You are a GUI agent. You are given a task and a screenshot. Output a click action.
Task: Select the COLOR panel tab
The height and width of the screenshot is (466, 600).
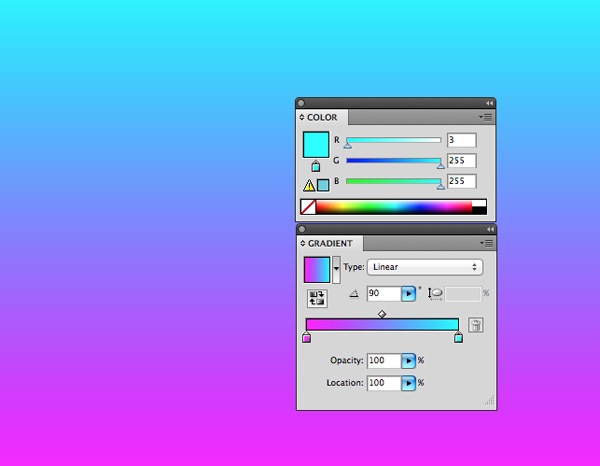322,117
